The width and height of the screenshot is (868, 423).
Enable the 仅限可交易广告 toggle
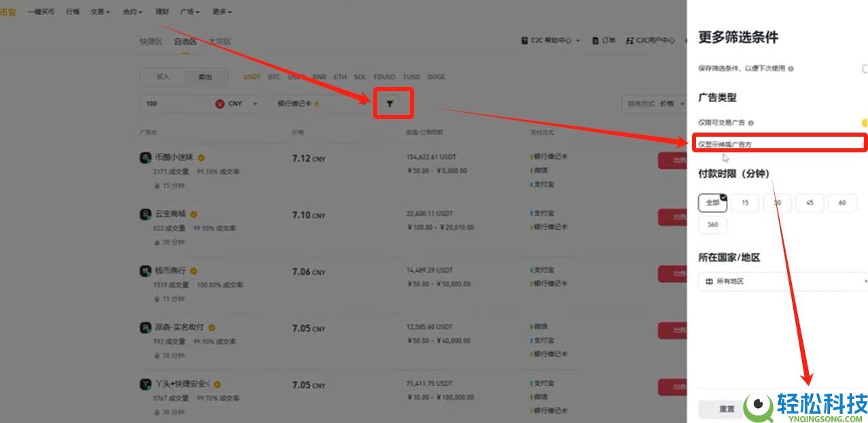864,122
